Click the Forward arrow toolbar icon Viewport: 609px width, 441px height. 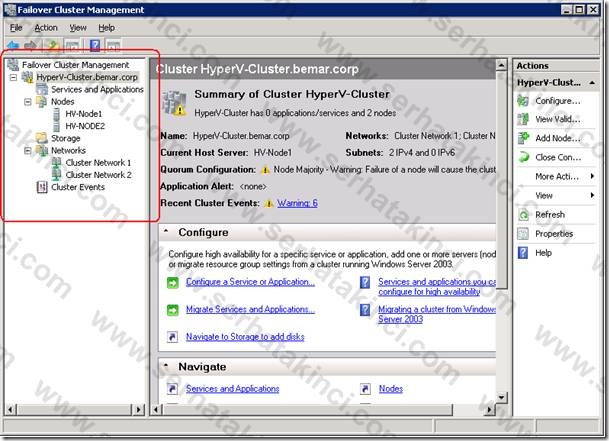tap(31, 46)
